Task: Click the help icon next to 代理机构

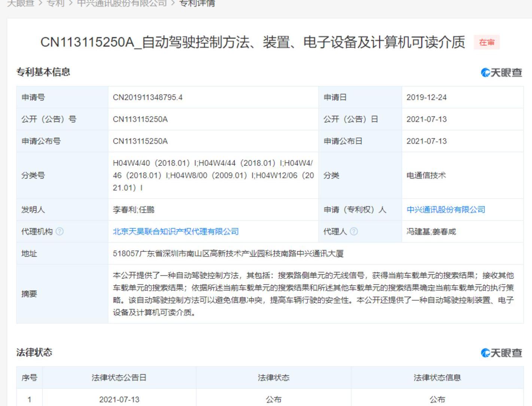Action: coord(60,231)
